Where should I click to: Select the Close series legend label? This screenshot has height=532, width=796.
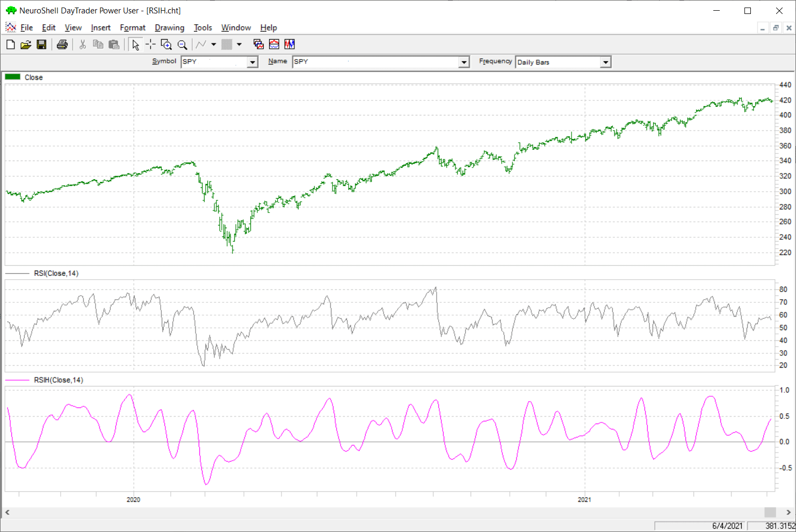[x=34, y=77]
